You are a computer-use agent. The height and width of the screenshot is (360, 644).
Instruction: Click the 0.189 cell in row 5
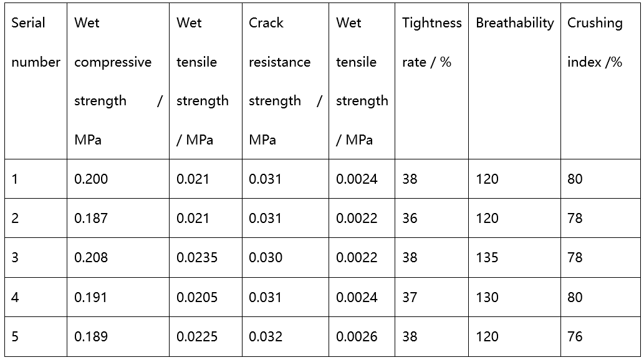point(91,337)
